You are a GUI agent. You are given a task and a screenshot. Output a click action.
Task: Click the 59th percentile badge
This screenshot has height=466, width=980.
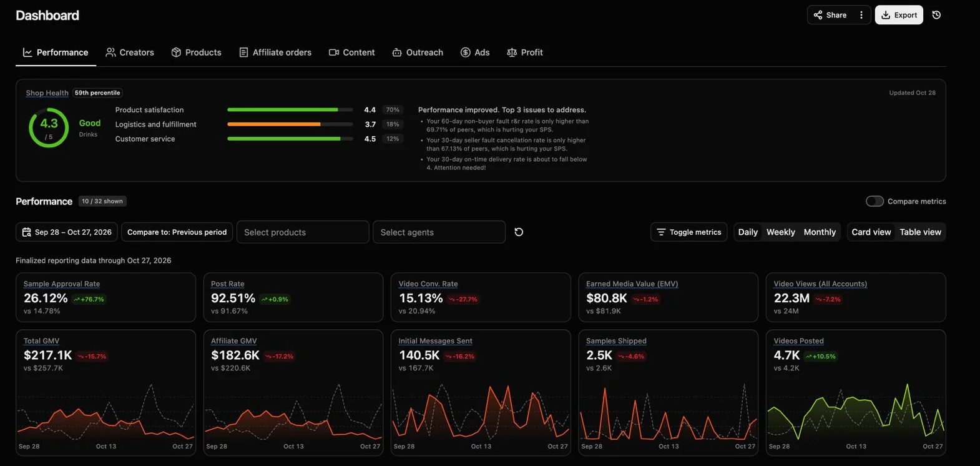point(97,93)
